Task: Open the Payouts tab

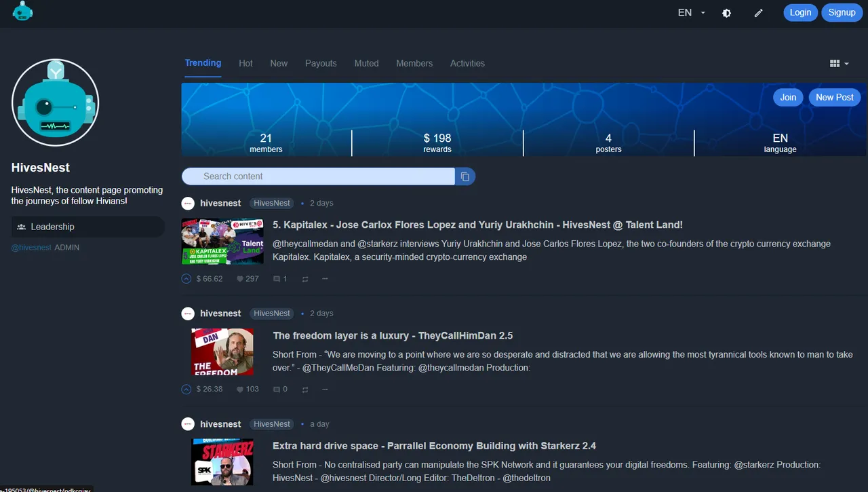Action: [321, 63]
